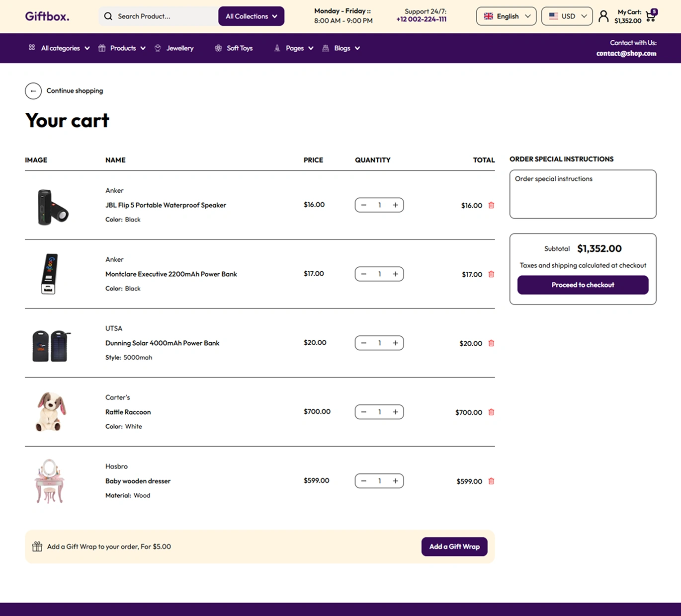Click the My Cart $1,352.00 text

point(628,16)
